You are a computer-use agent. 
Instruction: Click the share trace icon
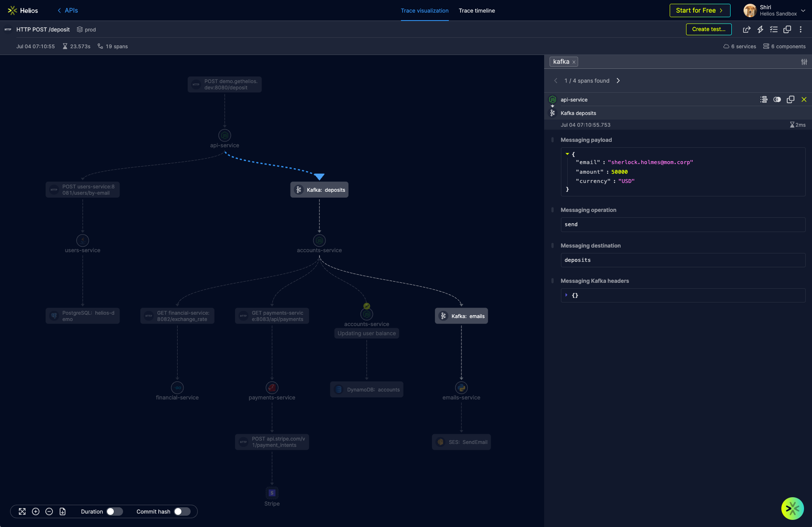747,29
